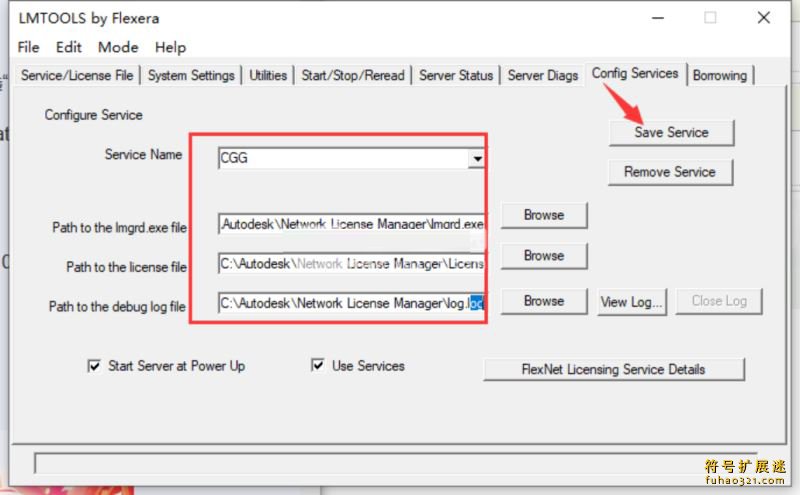
Task: Click the Remove Service button
Action: pyautogui.click(x=670, y=172)
